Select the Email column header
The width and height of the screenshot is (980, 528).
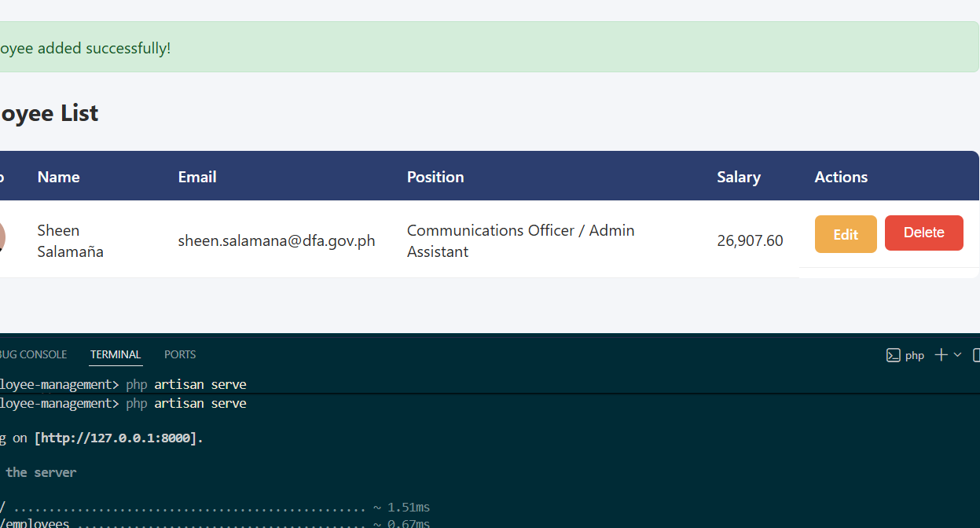pyautogui.click(x=197, y=177)
